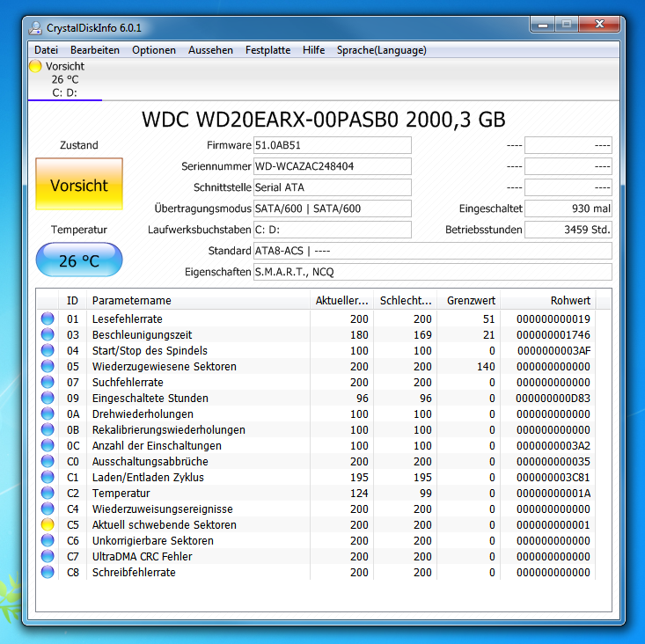The image size is (645, 644).
Task: Click the blue status orb for Lesefehlerrate
Action: point(48,318)
